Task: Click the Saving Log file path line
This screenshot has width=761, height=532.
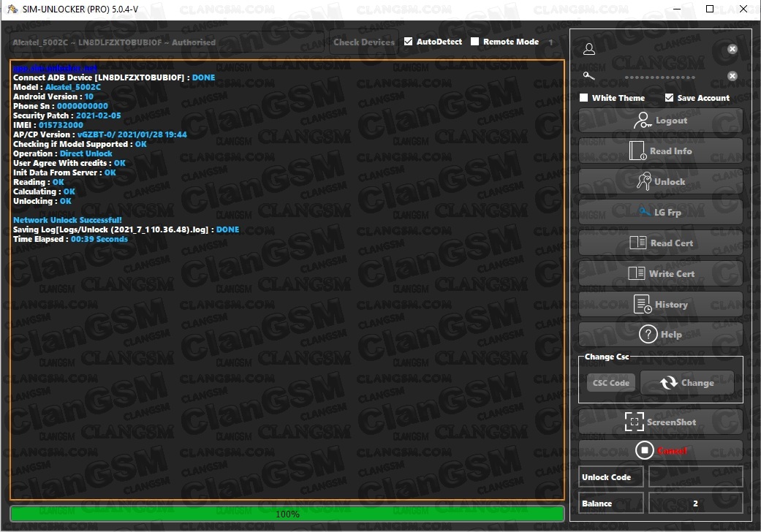Action: coord(126,229)
